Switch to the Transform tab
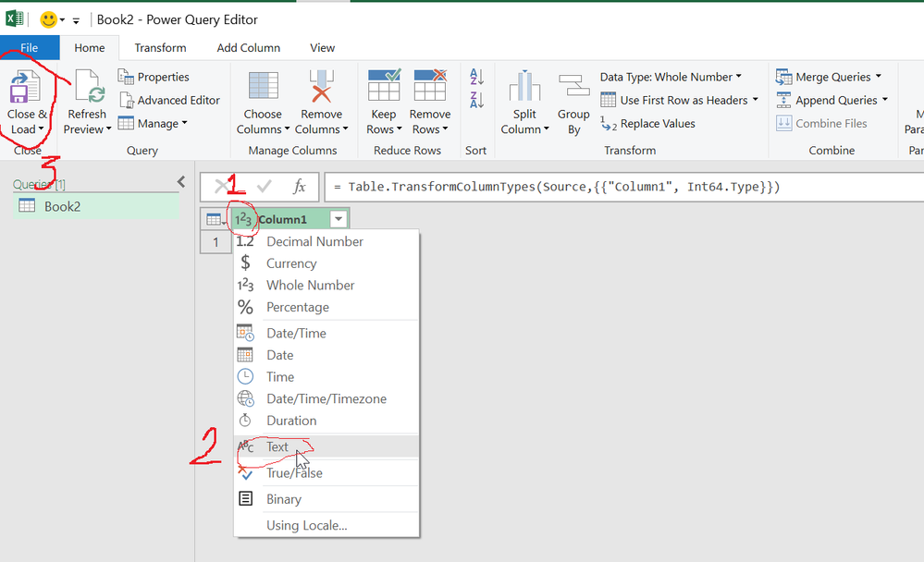This screenshot has height=562, width=924. [160, 48]
